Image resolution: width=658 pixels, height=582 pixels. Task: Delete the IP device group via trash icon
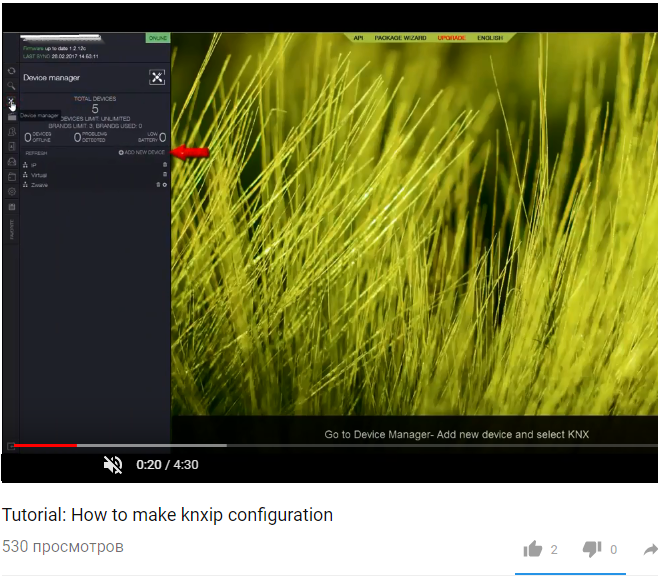tap(164, 164)
